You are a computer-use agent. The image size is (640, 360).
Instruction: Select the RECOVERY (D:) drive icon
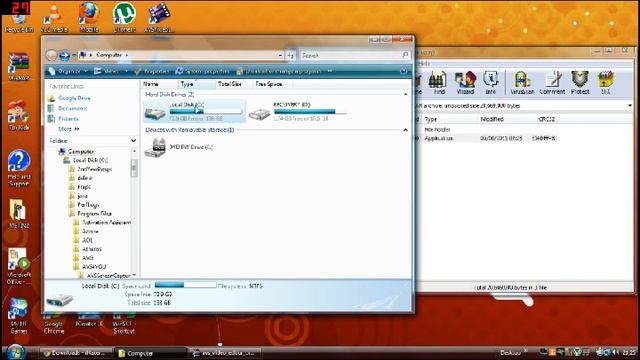260,113
